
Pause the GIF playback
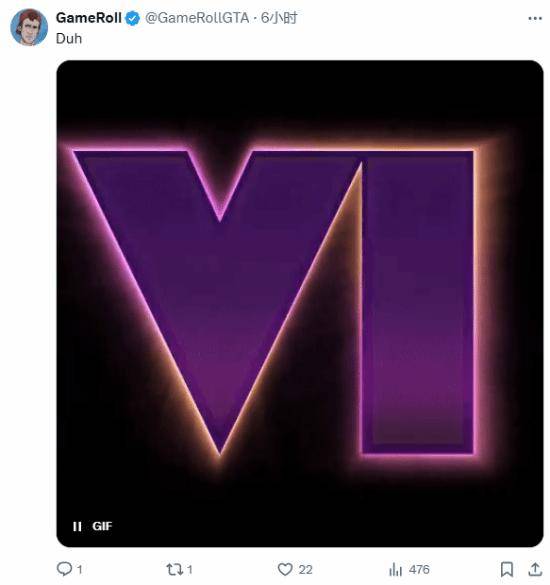[77, 526]
